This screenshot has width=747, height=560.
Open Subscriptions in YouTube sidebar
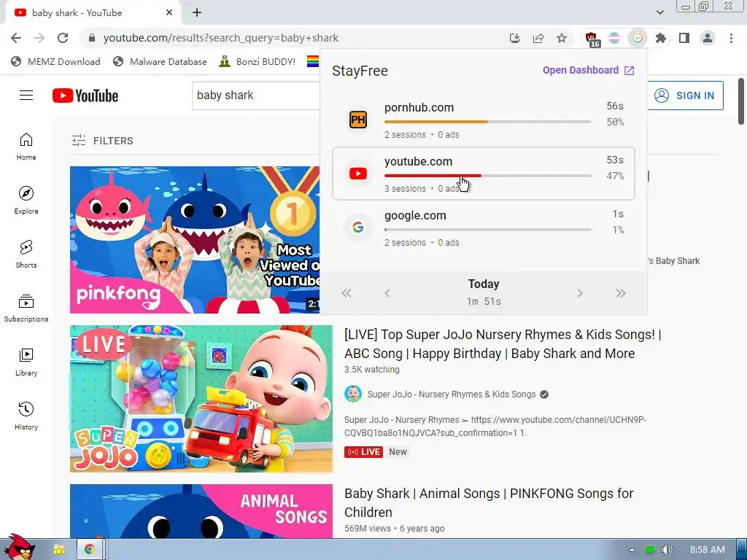(26, 308)
